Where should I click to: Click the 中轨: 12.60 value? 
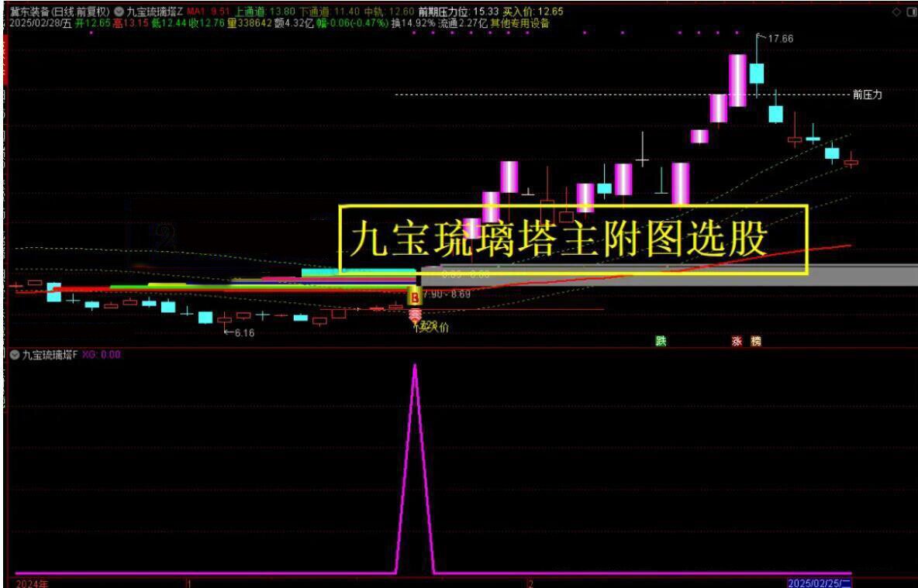pos(388,11)
